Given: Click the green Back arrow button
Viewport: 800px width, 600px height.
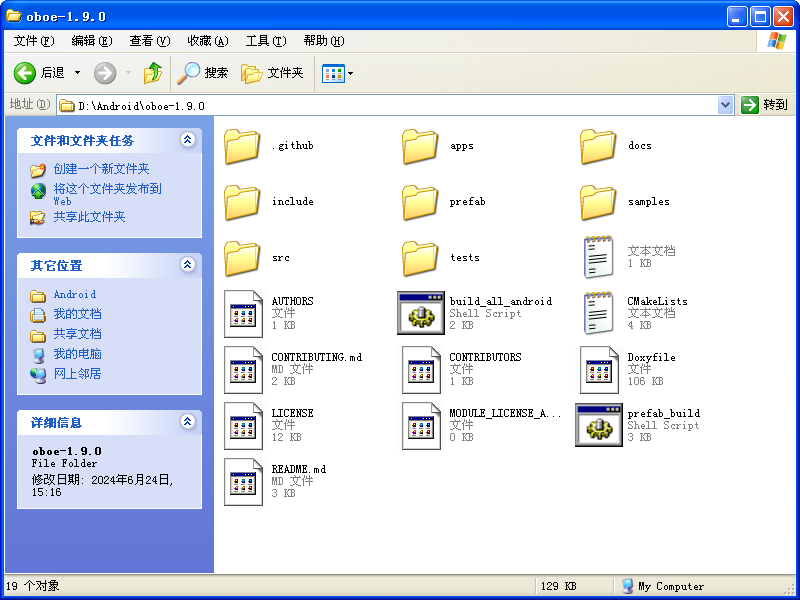Looking at the screenshot, I should coord(24,73).
